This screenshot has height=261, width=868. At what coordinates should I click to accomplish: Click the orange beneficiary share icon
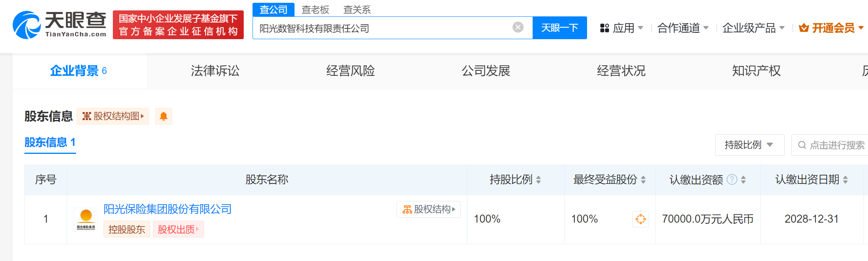tap(640, 219)
